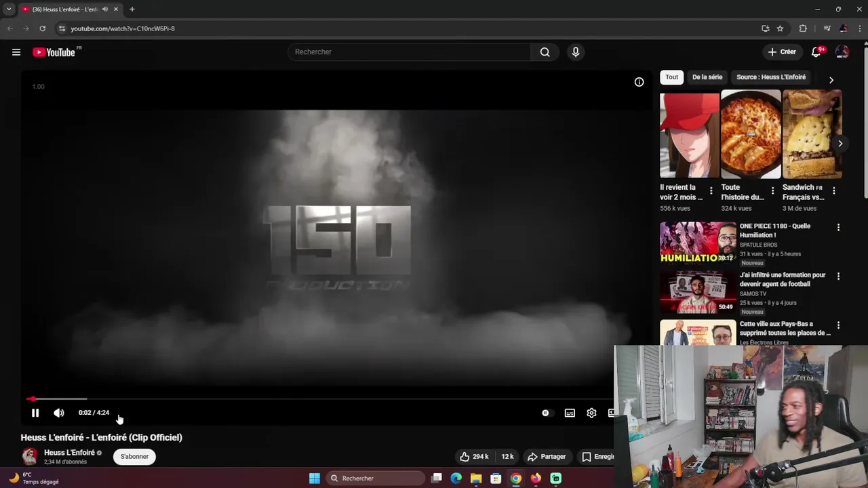This screenshot has width=868, height=488.
Task: Open options for 'Il revient la voir' Short
Action: 711,191
